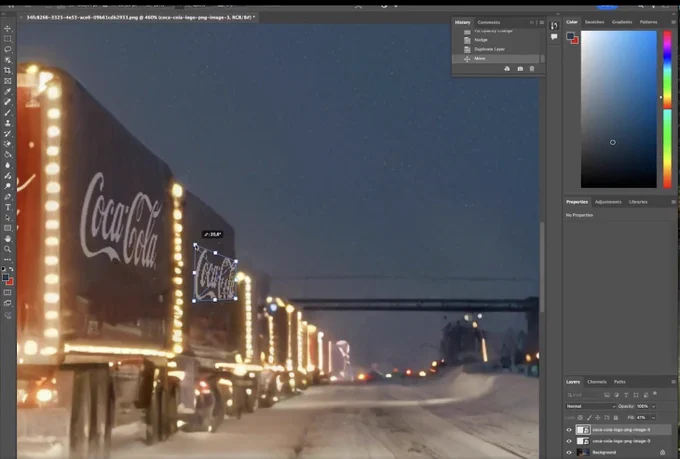Screen dimensions: 680x459
Task: Select the Horizontal Type tool
Action: pyautogui.click(x=8, y=207)
